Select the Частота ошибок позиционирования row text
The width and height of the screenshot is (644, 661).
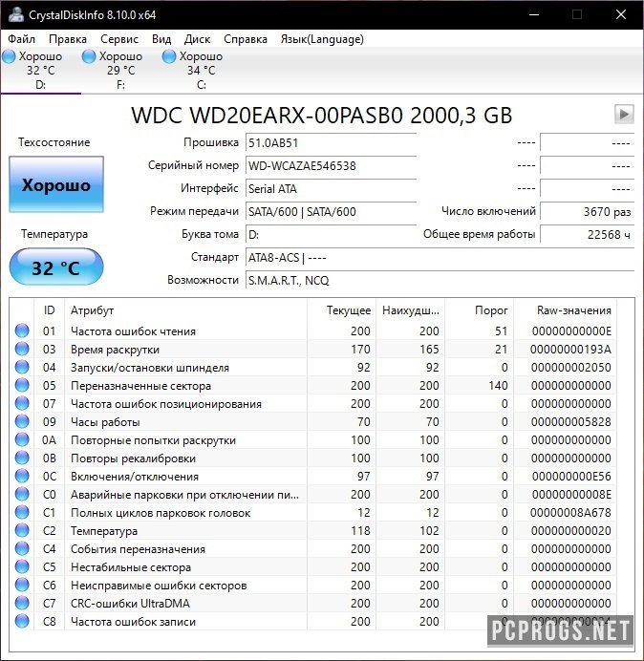[x=166, y=404]
